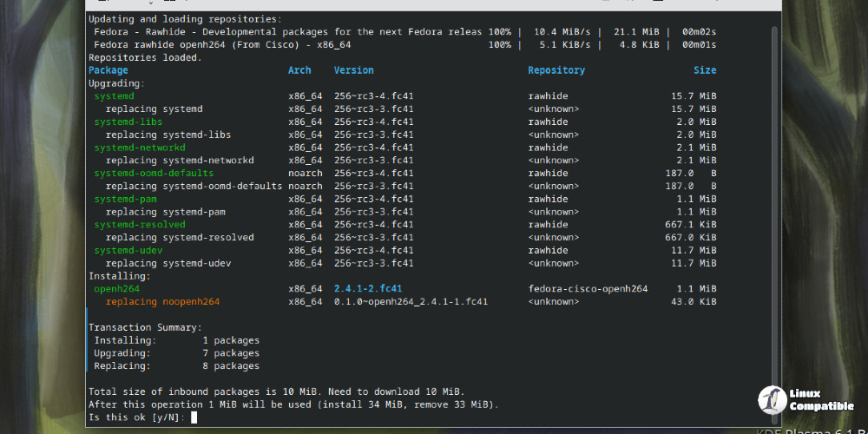Image resolution: width=868 pixels, height=434 pixels.
Task: Click the blue 2.4.1-2.fc41 version text
Action: tap(368, 289)
